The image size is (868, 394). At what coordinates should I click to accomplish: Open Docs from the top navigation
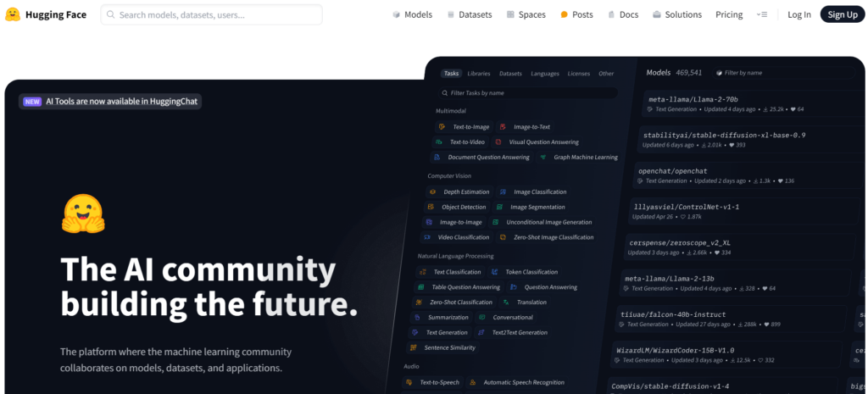[623, 15]
